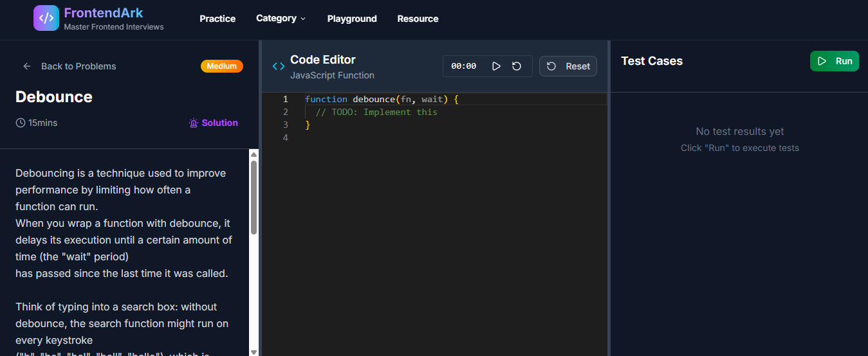868x356 pixels.
Task: Click line number 1 in editor
Action: coord(286,99)
